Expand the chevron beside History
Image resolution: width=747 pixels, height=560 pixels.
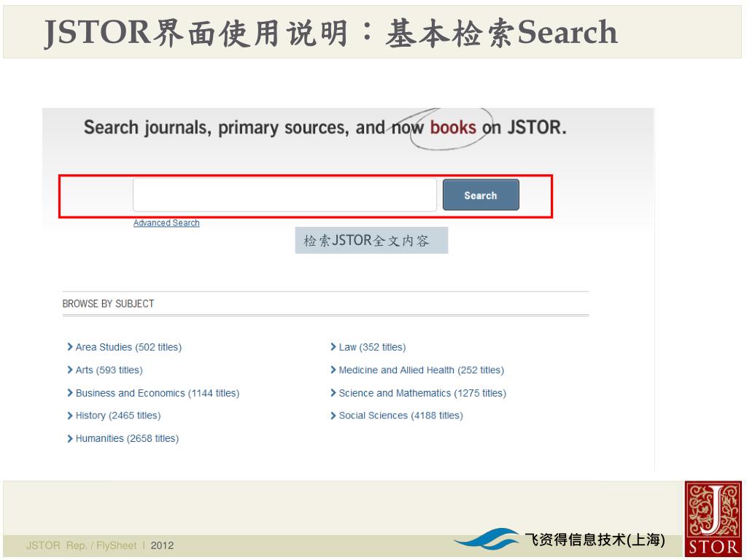tap(70, 415)
